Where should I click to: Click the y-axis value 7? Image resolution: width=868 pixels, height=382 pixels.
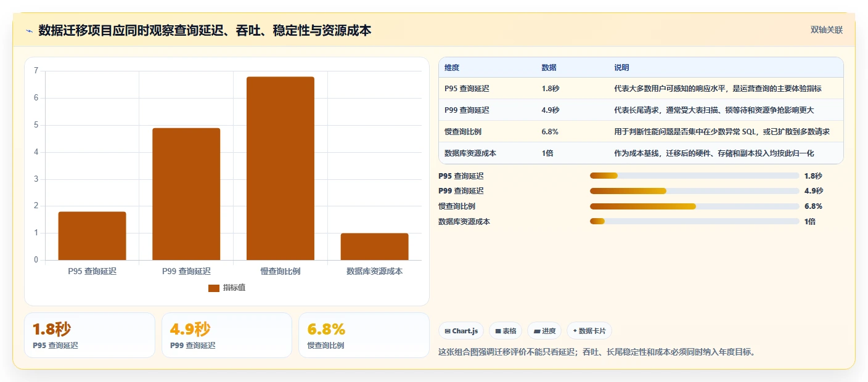(x=36, y=71)
